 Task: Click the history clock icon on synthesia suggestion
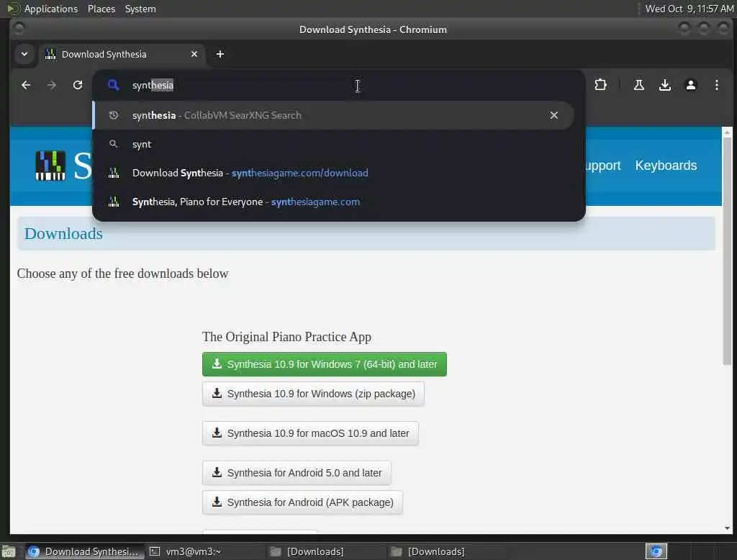pyautogui.click(x=113, y=115)
